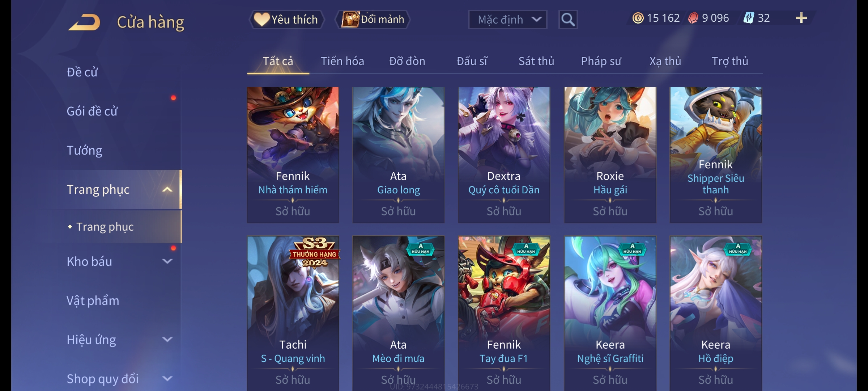Collapse the Trang phục sidebar section
Viewport: 868px width, 391px height.
[x=167, y=190]
